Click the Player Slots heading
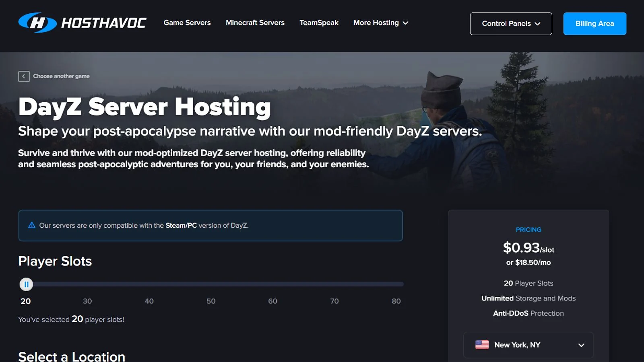 pos(55,261)
